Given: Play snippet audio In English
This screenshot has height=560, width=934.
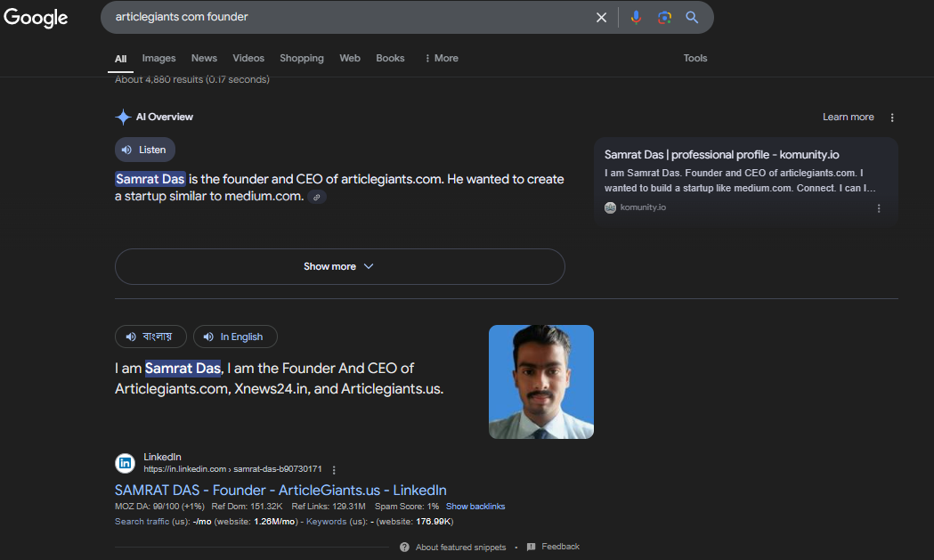Looking at the screenshot, I should pyautogui.click(x=235, y=337).
